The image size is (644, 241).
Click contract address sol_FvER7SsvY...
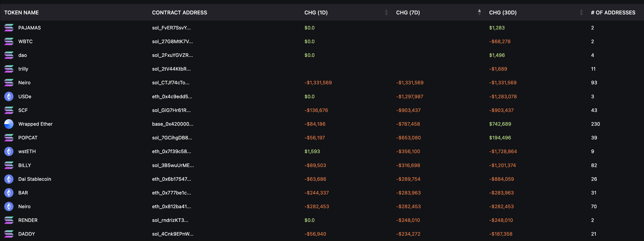pos(171,28)
